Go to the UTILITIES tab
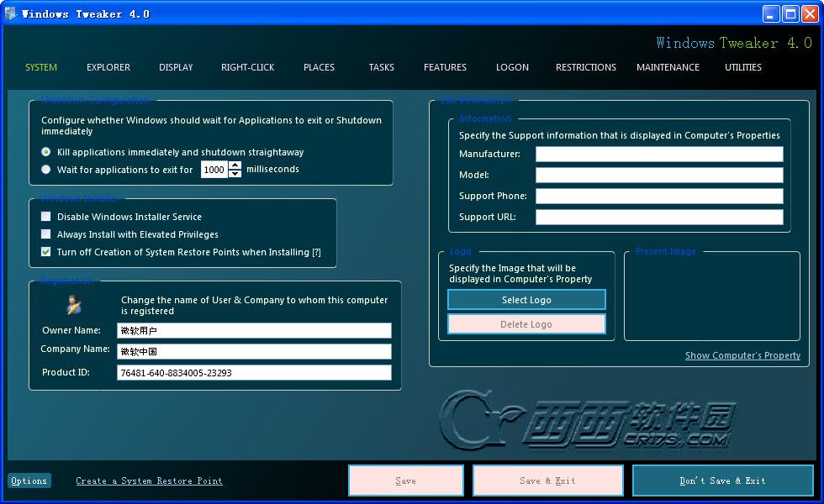Image resolution: width=824 pixels, height=504 pixels. pos(743,67)
